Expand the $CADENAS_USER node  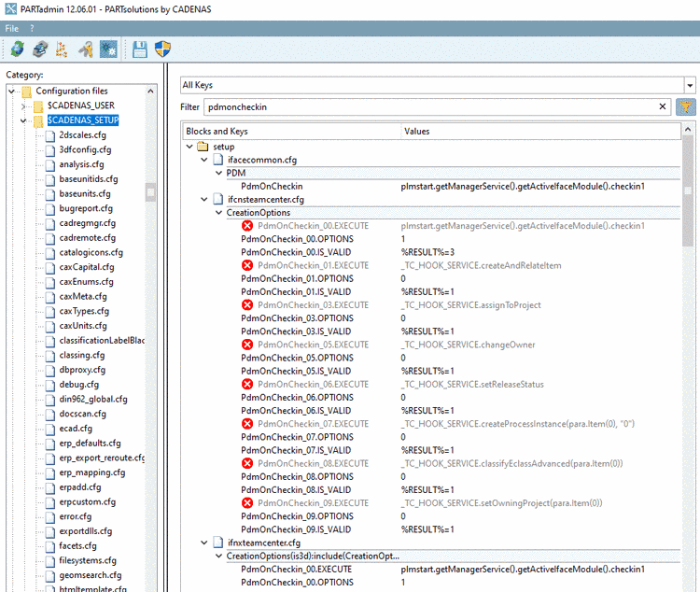click(x=23, y=106)
